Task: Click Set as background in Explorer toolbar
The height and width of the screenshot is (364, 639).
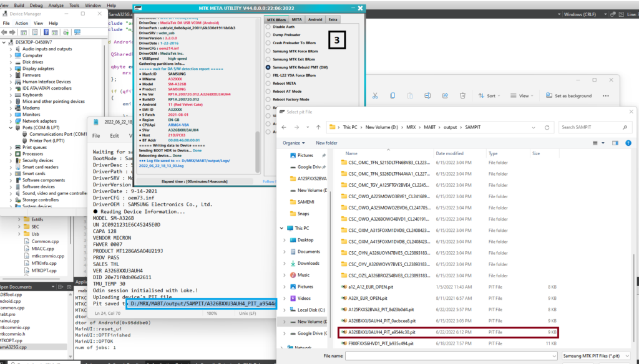Action: (568, 96)
